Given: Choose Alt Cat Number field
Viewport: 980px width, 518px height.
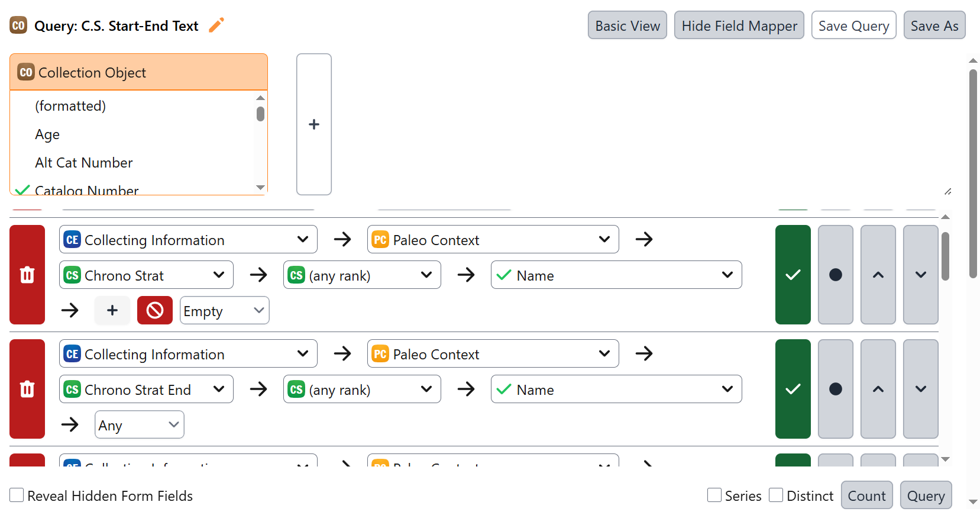Looking at the screenshot, I should tap(84, 163).
